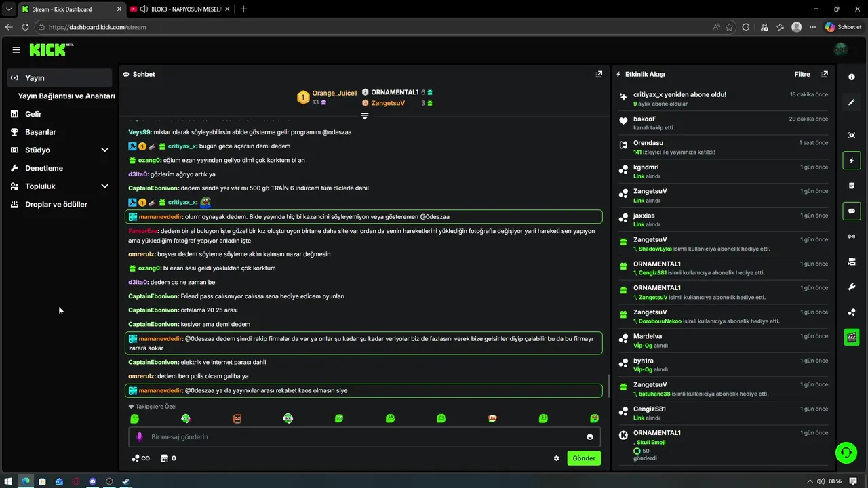Open the hamburger navigation menu

[16, 49]
